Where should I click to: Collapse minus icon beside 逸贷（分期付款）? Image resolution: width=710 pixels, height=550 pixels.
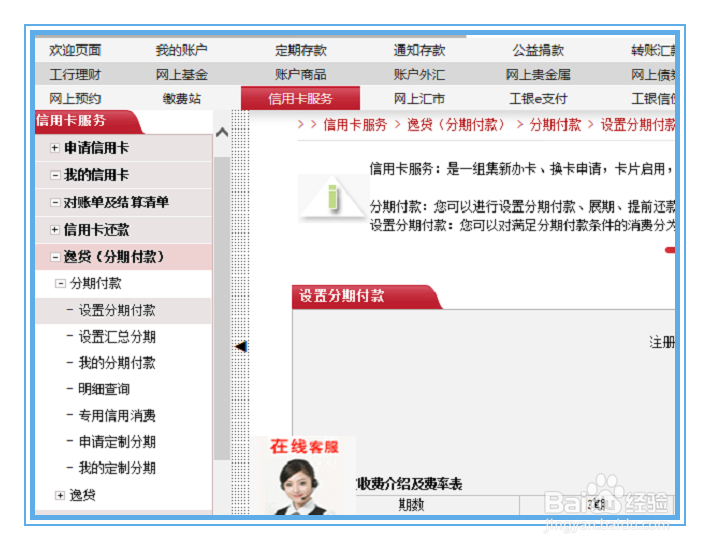(55, 257)
